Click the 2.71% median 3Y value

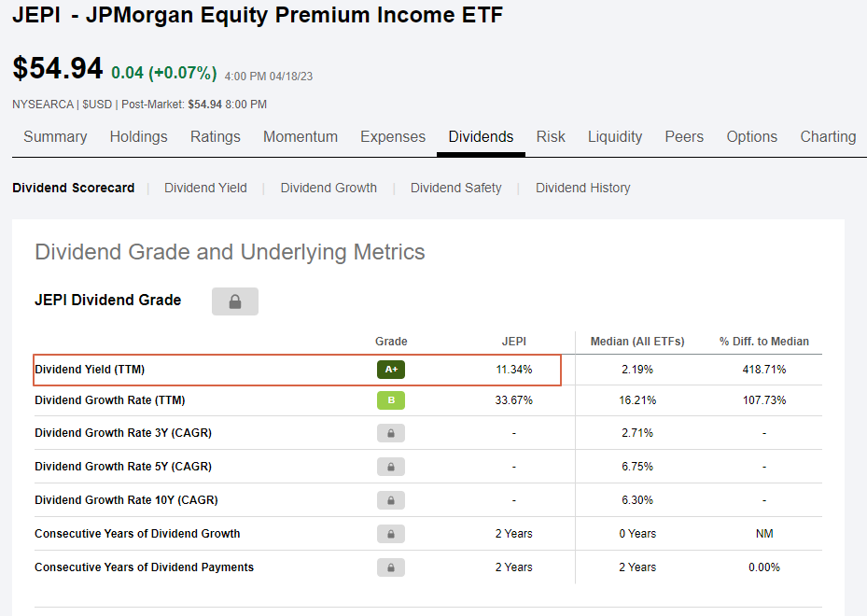click(637, 433)
